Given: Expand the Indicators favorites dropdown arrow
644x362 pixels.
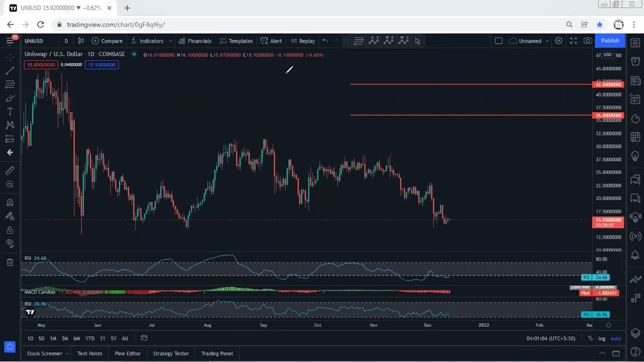Looking at the screenshot, I should (171, 41).
